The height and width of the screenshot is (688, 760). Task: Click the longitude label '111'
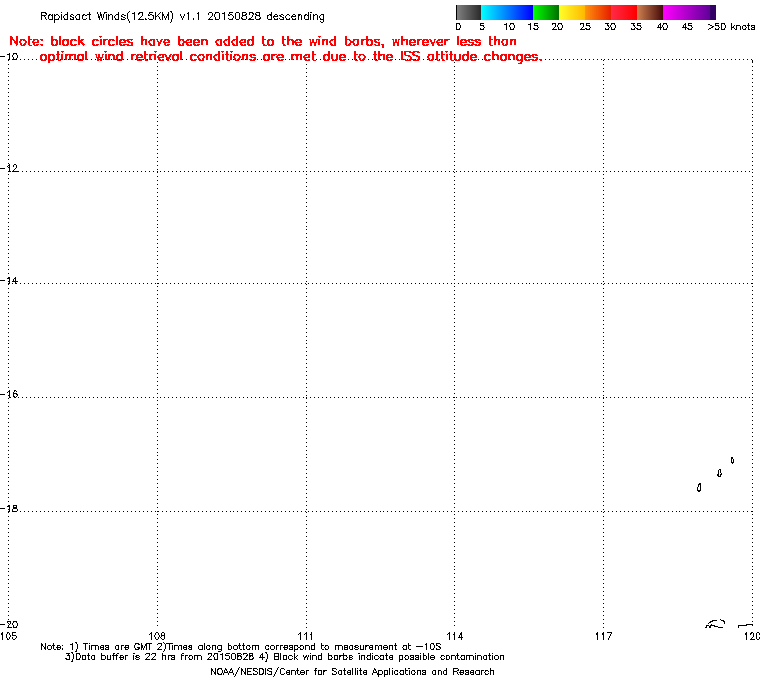305,636
